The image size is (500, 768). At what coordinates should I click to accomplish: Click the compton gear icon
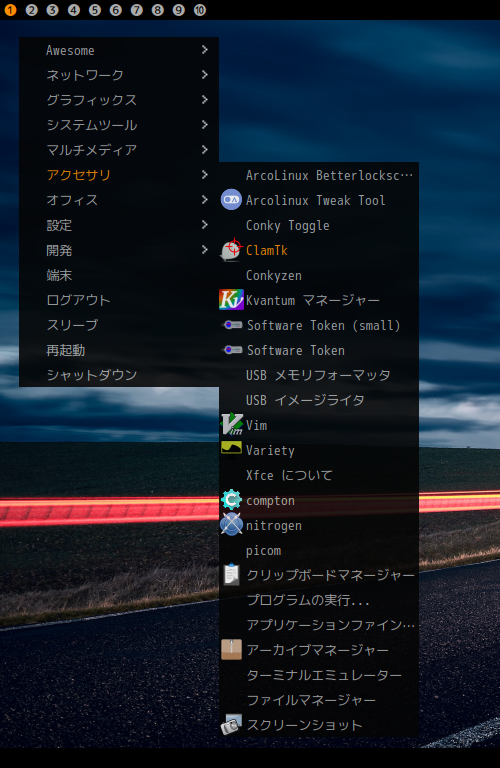[231, 500]
